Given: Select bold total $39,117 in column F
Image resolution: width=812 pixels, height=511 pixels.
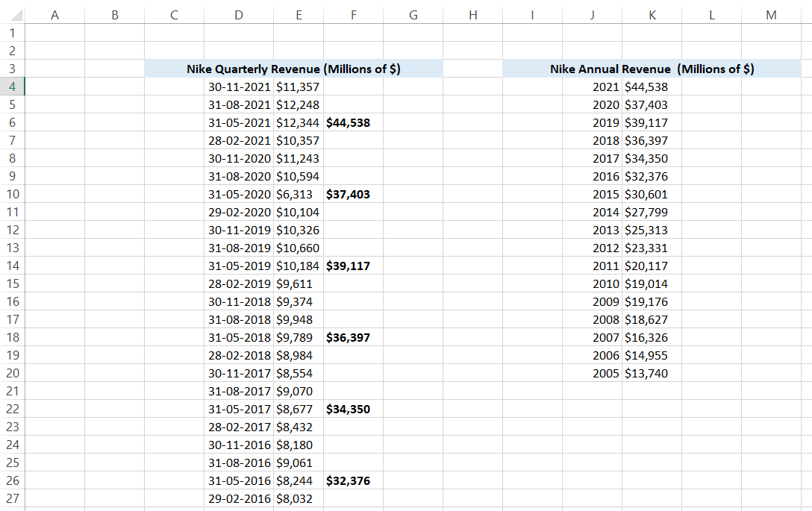Looking at the screenshot, I should 353,266.
